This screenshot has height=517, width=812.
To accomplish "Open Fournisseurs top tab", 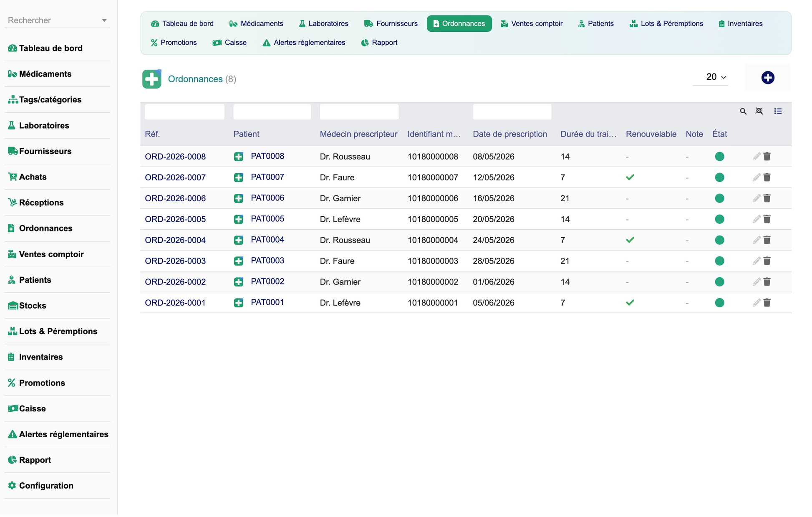I will point(391,23).
